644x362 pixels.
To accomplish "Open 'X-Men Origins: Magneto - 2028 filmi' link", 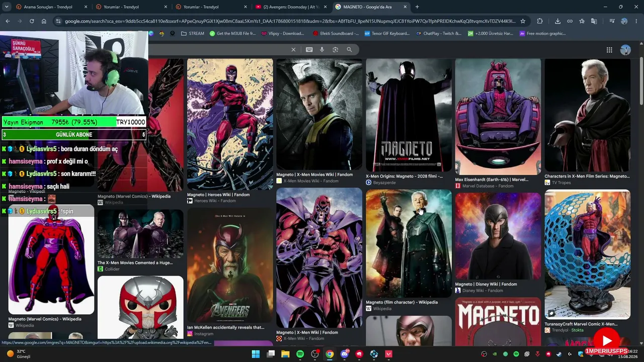I will coord(405,176).
